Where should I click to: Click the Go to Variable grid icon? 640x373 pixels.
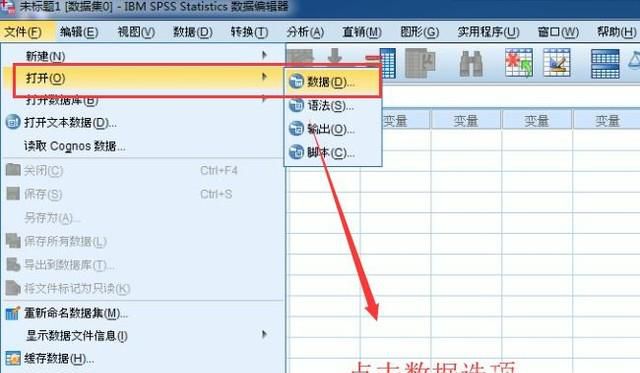(x=387, y=63)
